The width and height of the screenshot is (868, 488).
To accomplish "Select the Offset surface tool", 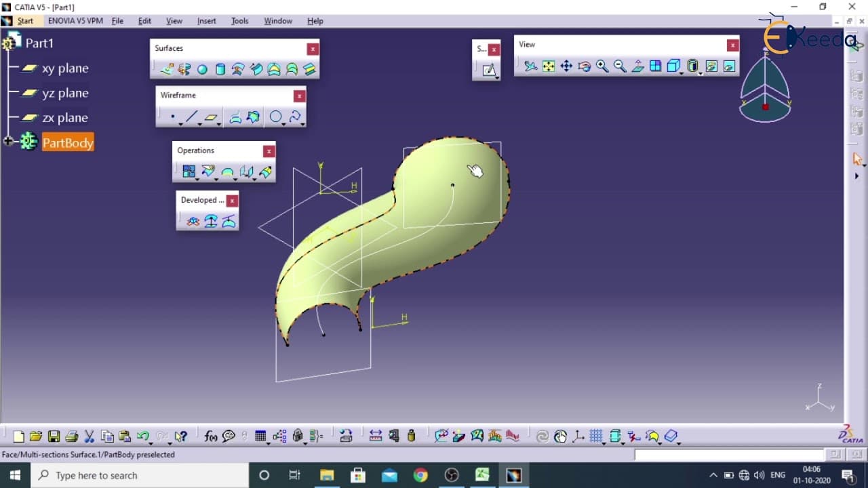I will (238, 68).
